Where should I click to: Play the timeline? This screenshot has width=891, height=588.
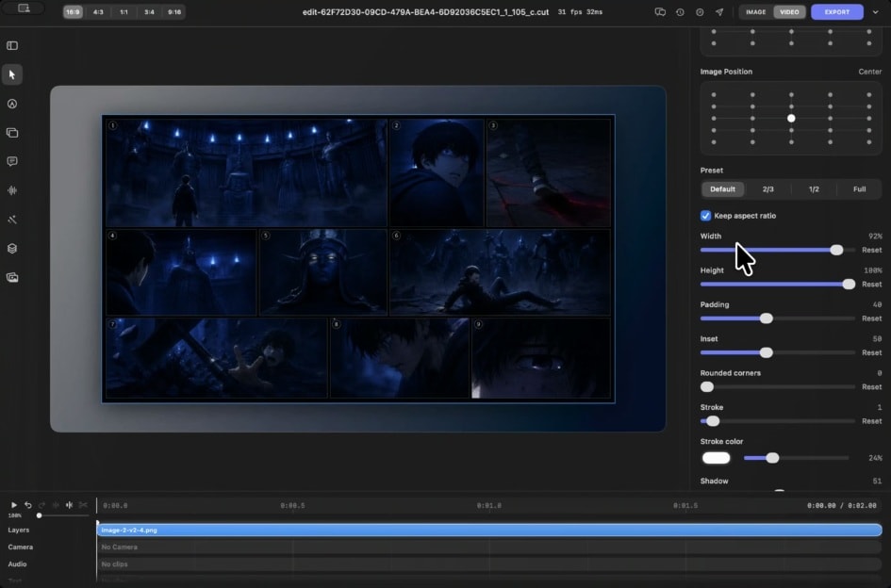point(13,504)
